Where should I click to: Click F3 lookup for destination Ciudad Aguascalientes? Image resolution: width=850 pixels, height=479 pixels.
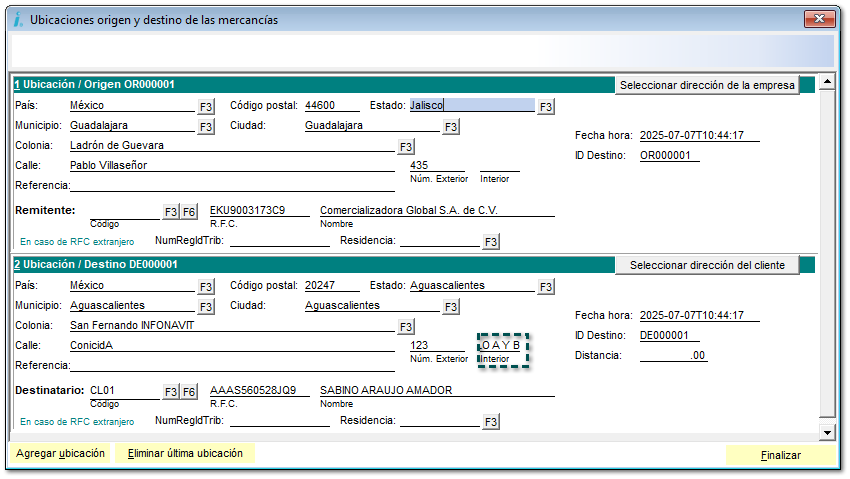[450, 306]
